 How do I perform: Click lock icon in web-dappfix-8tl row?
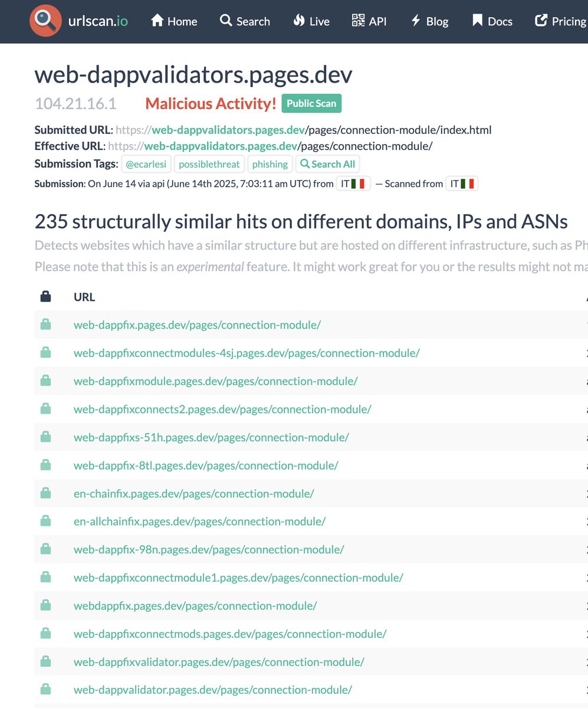[x=45, y=465]
